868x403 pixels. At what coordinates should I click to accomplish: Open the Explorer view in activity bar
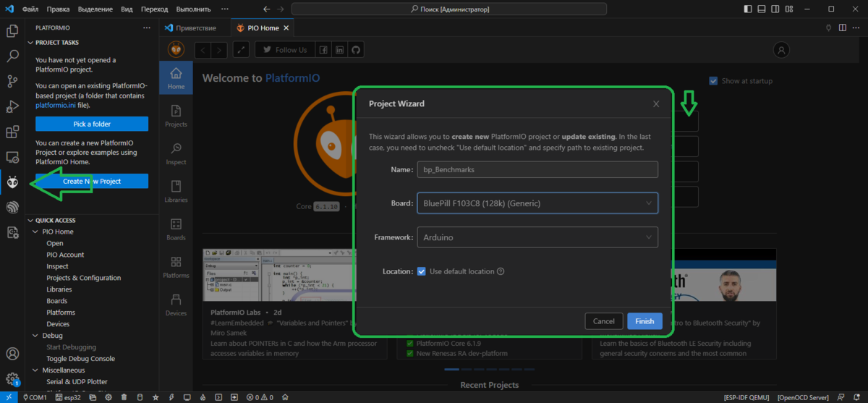(x=12, y=31)
